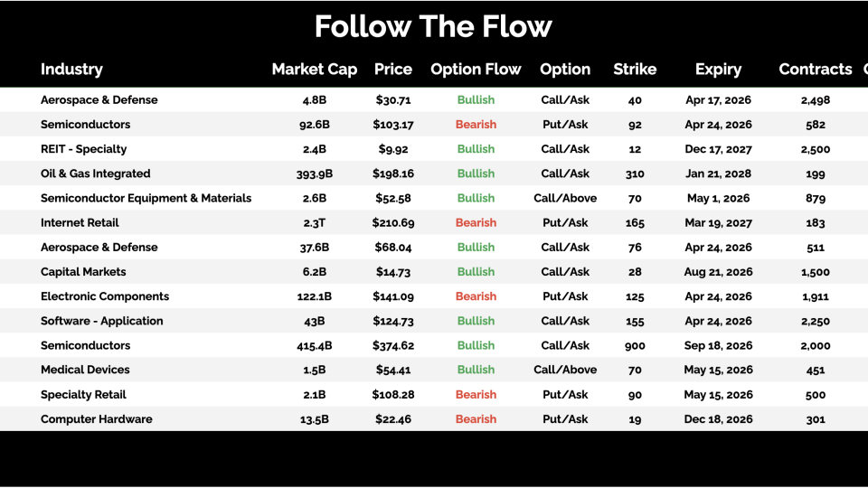Viewport: 868px width, 488px height.
Task: Click the Industry column header
Action: pos(71,70)
